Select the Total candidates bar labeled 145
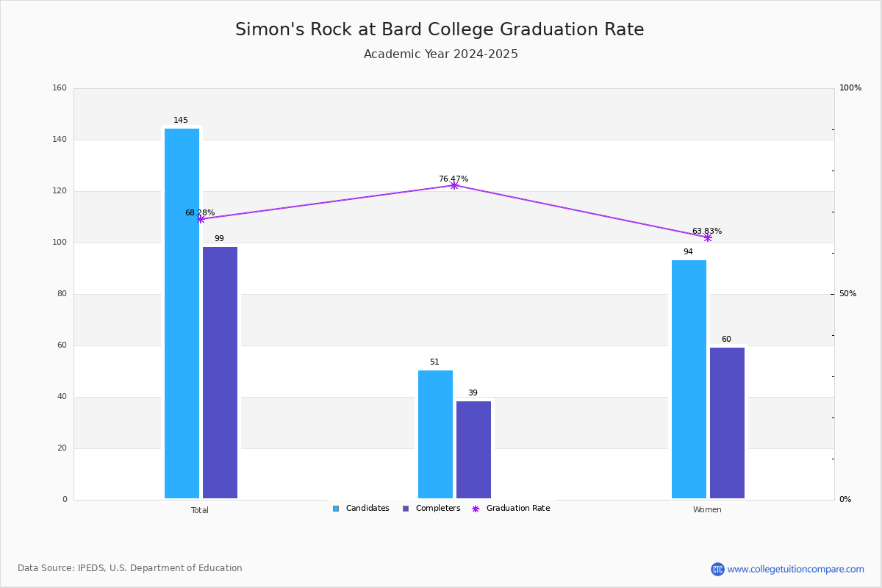Image resolution: width=882 pixels, height=588 pixels. [x=182, y=314]
